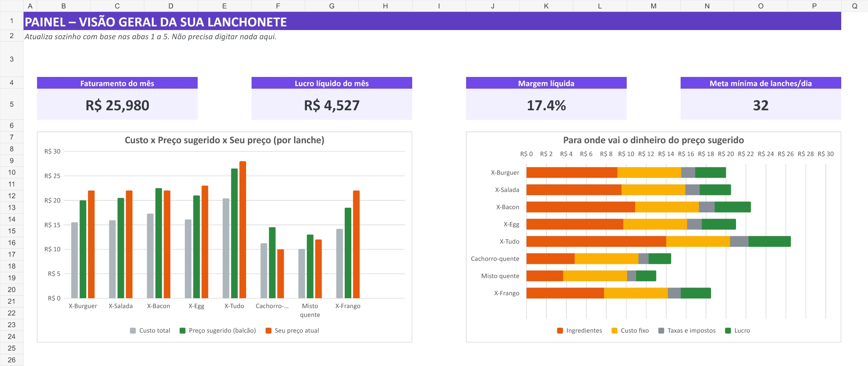Click the X-Bacon category label in column chart

pyautogui.click(x=158, y=306)
